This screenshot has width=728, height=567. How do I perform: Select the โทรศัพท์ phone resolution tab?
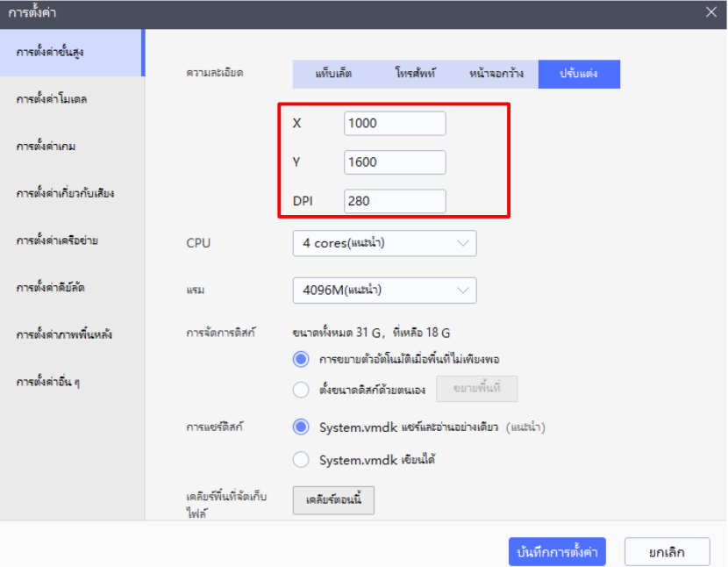(x=415, y=74)
